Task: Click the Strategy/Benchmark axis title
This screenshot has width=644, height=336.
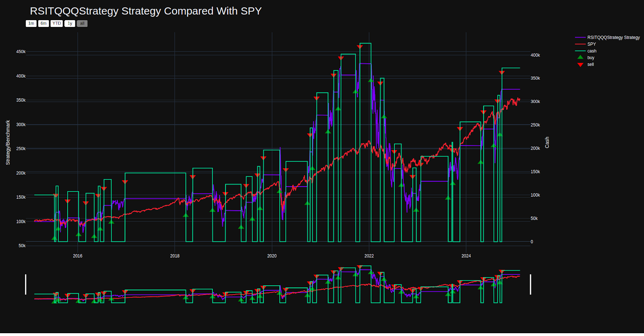Action: coord(8,142)
